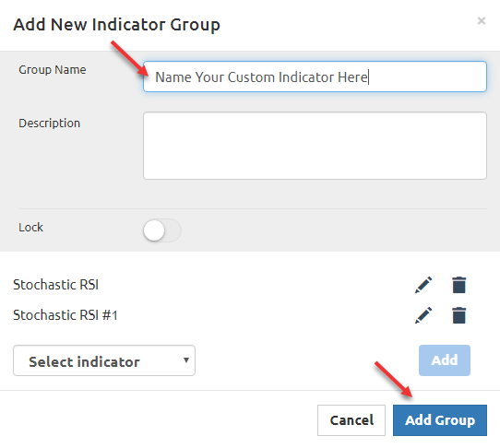Close the Add New Indicator Group dialog

[482, 21]
